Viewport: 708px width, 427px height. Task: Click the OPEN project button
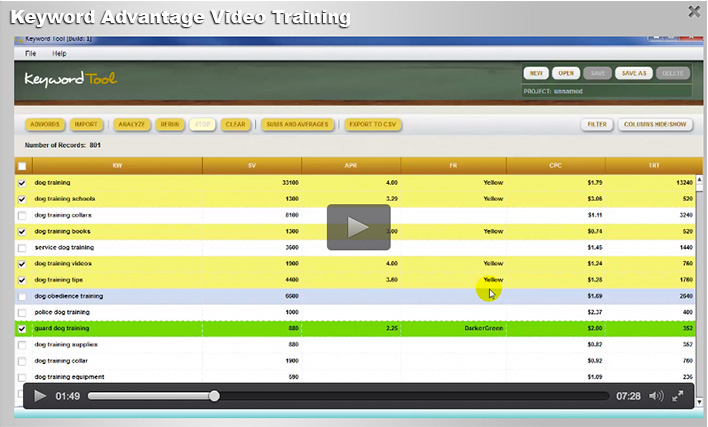566,73
